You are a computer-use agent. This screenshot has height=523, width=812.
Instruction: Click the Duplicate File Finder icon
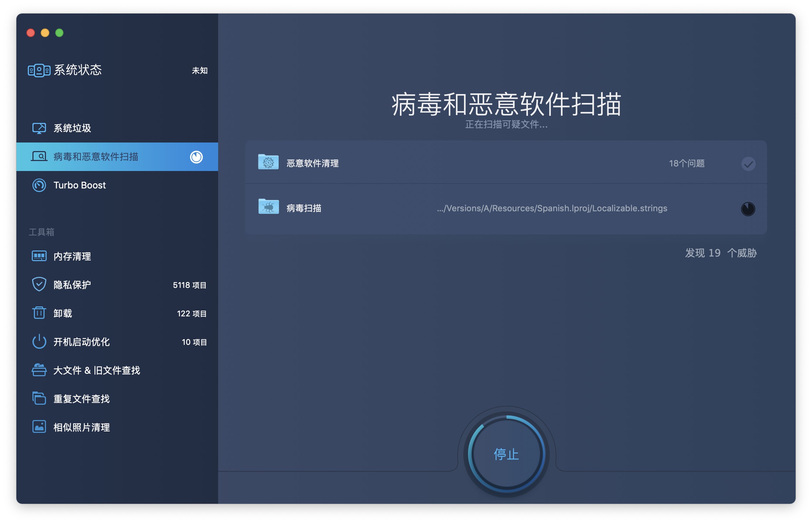(39, 398)
